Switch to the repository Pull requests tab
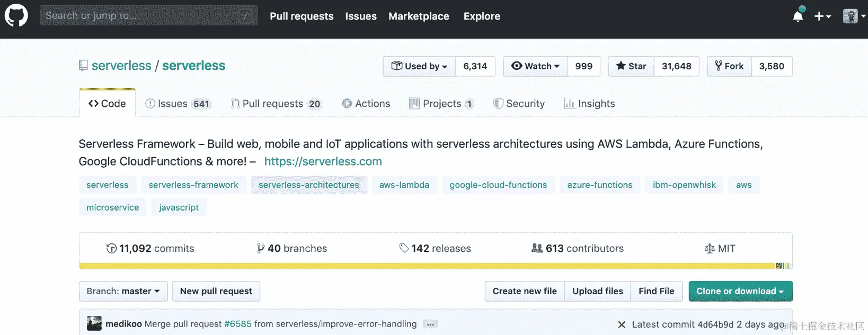This screenshot has width=868, height=335. pyautogui.click(x=276, y=104)
